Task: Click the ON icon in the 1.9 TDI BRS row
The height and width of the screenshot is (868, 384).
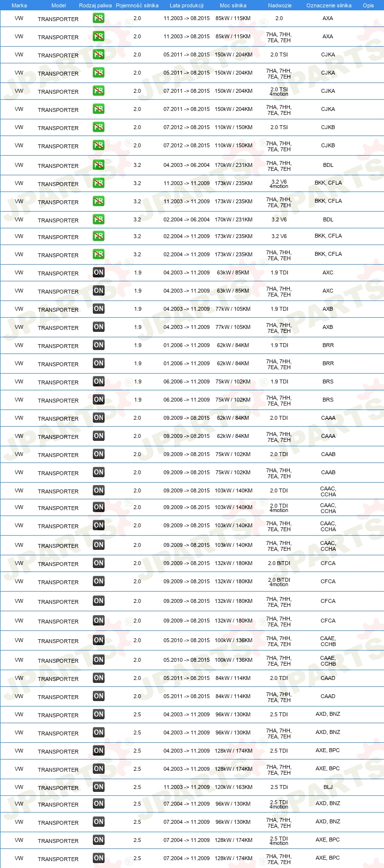Action: click(99, 381)
